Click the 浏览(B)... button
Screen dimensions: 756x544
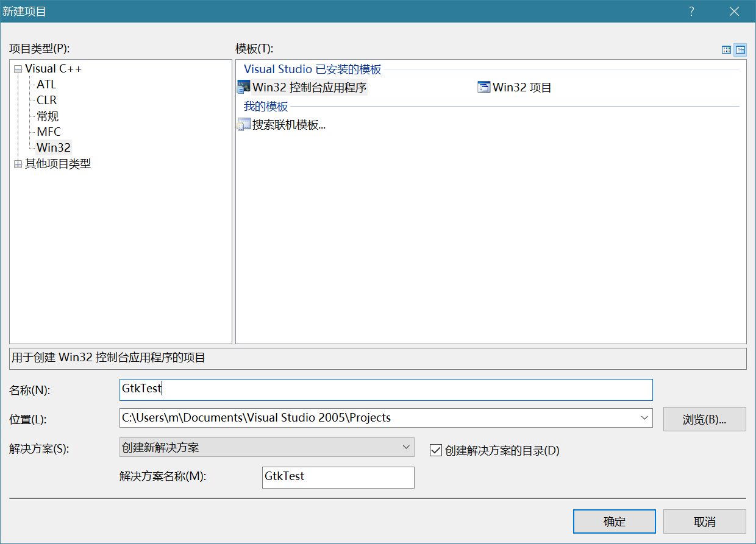point(704,419)
